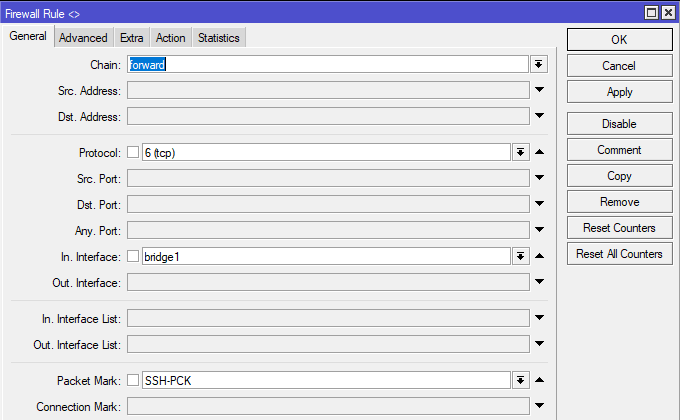This screenshot has width=680, height=420.
Task: Open the Statistics tab
Action: pos(218,38)
